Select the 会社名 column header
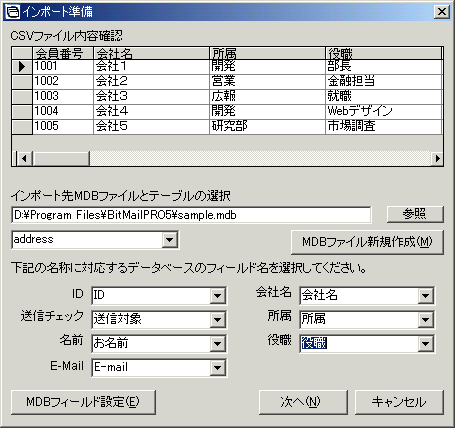The height and width of the screenshot is (428, 455). point(151,54)
